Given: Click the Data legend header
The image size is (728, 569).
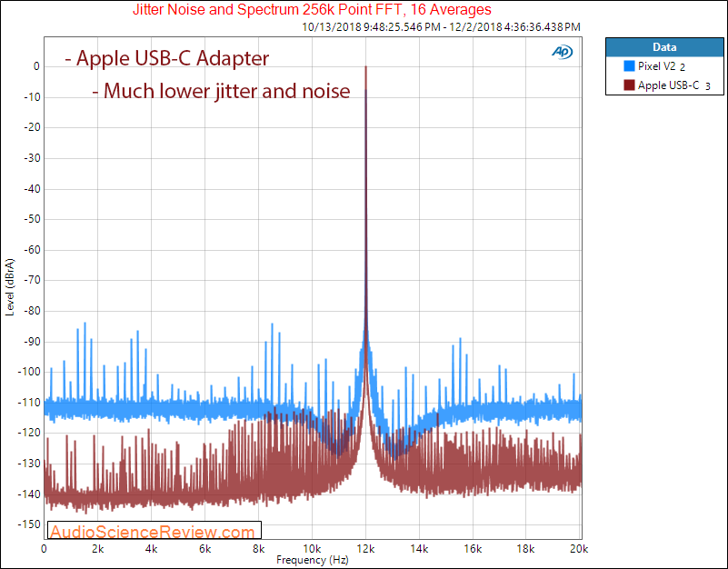Looking at the screenshot, I should pyautogui.click(x=664, y=47).
